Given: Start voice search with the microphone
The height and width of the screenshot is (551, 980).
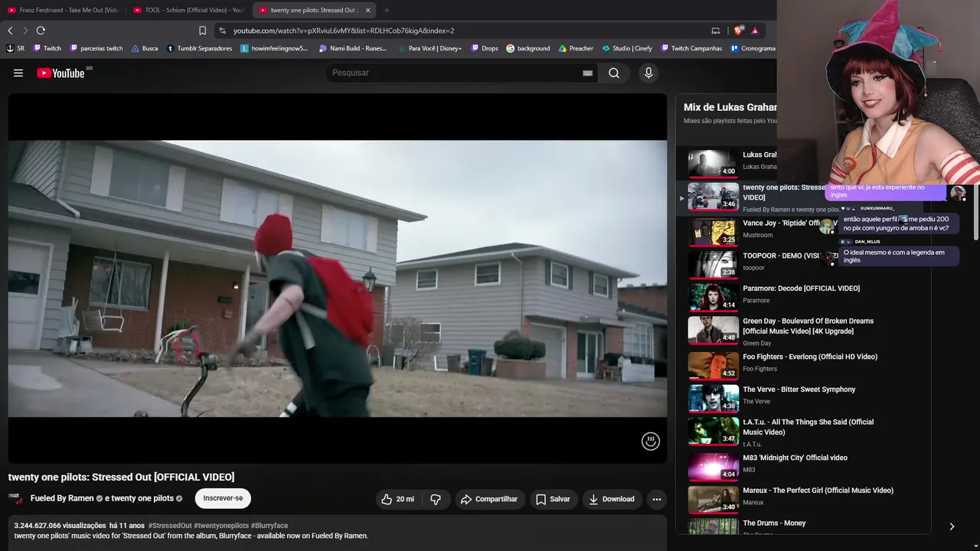Looking at the screenshot, I should [648, 73].
